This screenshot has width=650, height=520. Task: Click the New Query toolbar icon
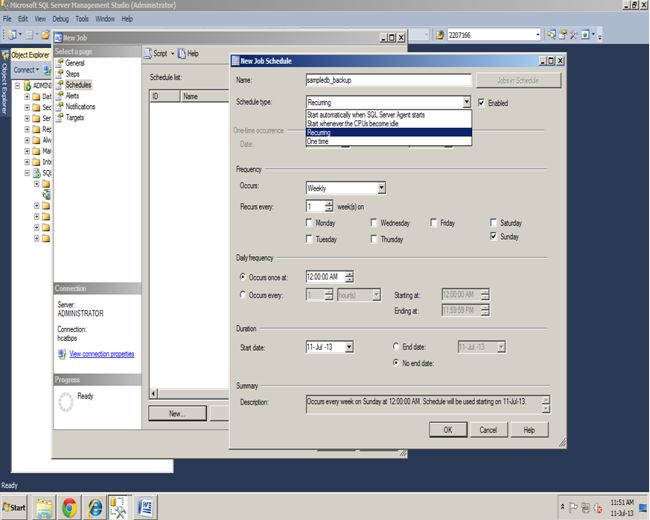(x=12, y=35)
